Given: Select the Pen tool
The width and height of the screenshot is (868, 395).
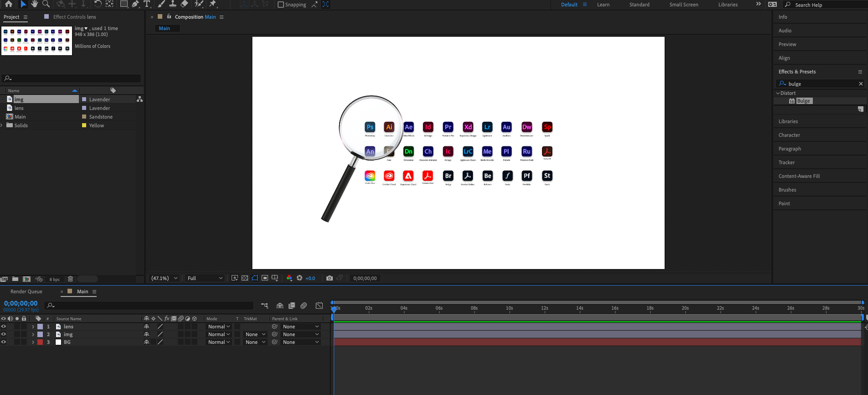Looking at the screenshot, I should [x=135, y=4].
